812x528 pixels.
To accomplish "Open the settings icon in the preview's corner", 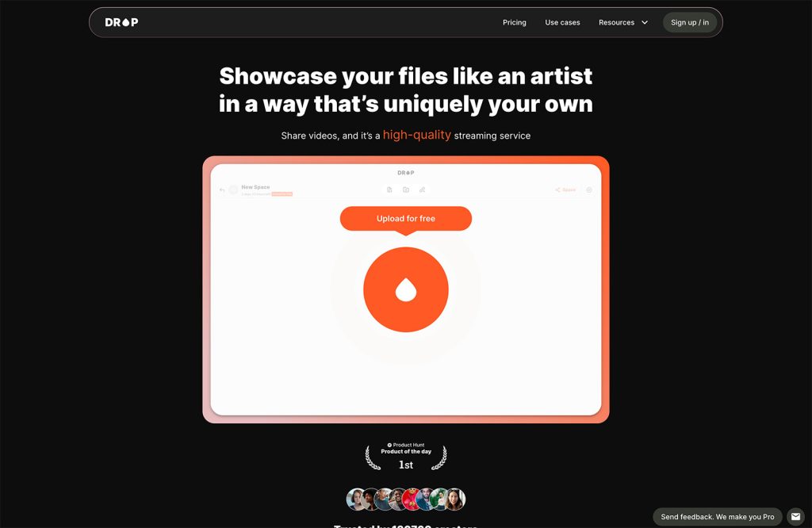I will [x=589, y=190].
